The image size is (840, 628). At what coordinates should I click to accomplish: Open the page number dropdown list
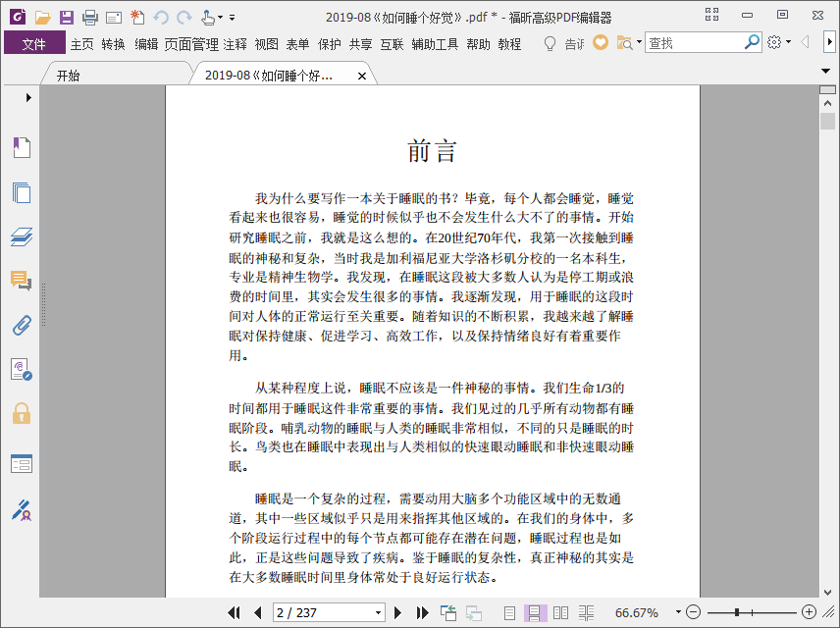(x=378, y=612)
